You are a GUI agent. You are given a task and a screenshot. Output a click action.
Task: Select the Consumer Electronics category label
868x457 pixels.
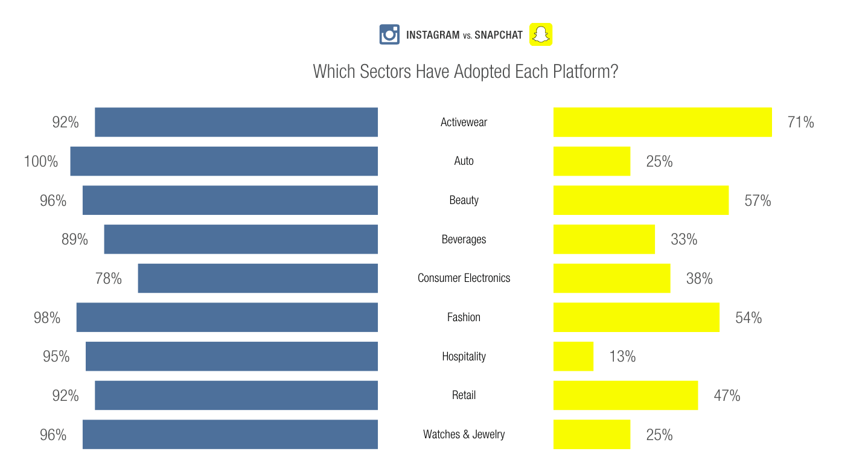click(464, 278)
